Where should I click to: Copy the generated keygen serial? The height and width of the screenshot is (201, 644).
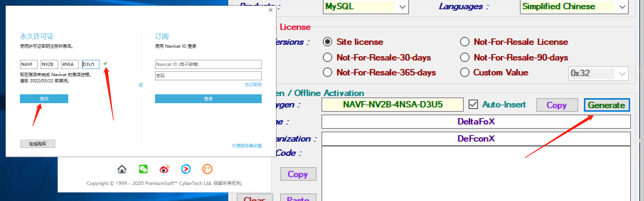coord(557,105)
